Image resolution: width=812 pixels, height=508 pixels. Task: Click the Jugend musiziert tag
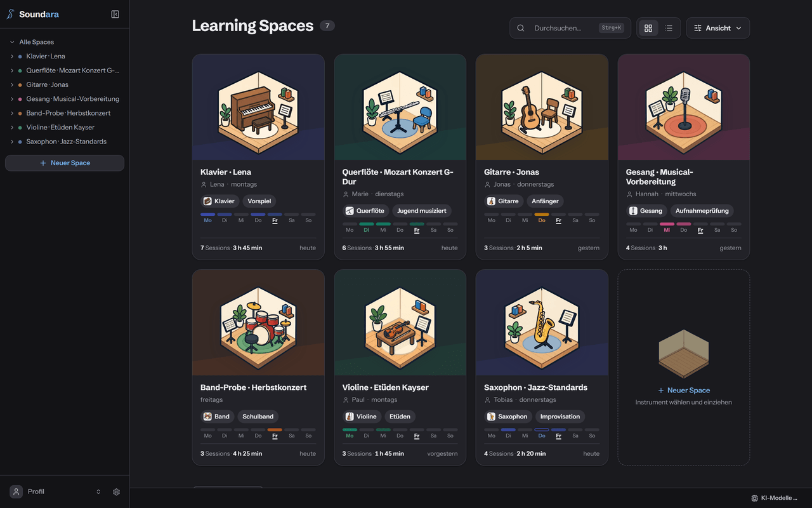pyautogui.click(x=422, y=211)
